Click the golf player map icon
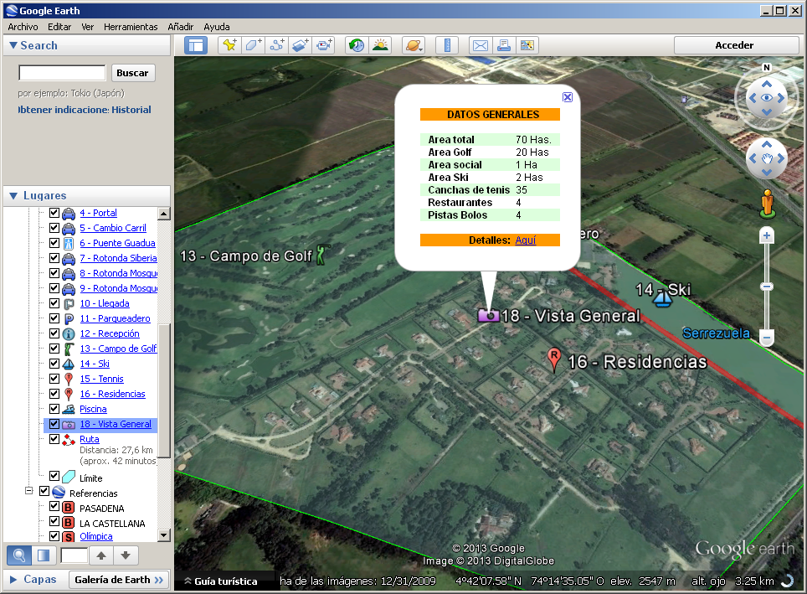The image size is (807, 594). tap(322, 255)
